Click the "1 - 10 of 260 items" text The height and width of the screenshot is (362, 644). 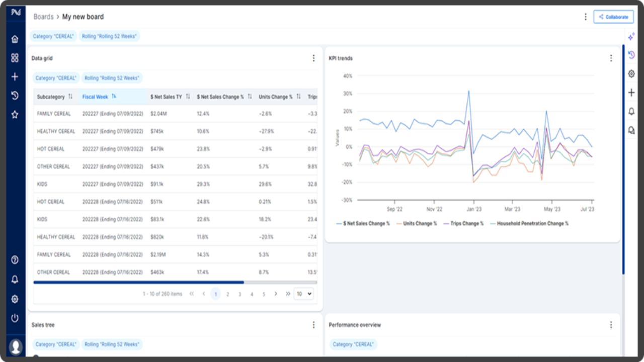click(163, 294)
